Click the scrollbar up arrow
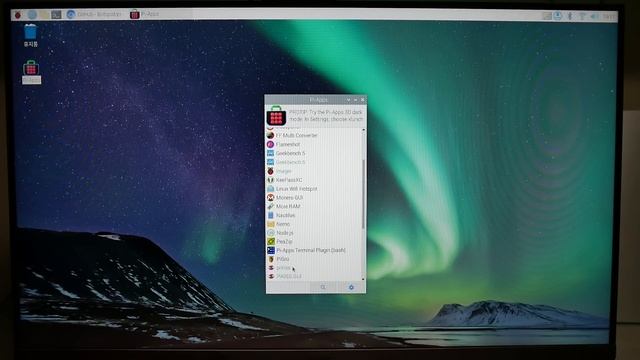This screenshot has width=640, height=360. [x=363, y=130]
